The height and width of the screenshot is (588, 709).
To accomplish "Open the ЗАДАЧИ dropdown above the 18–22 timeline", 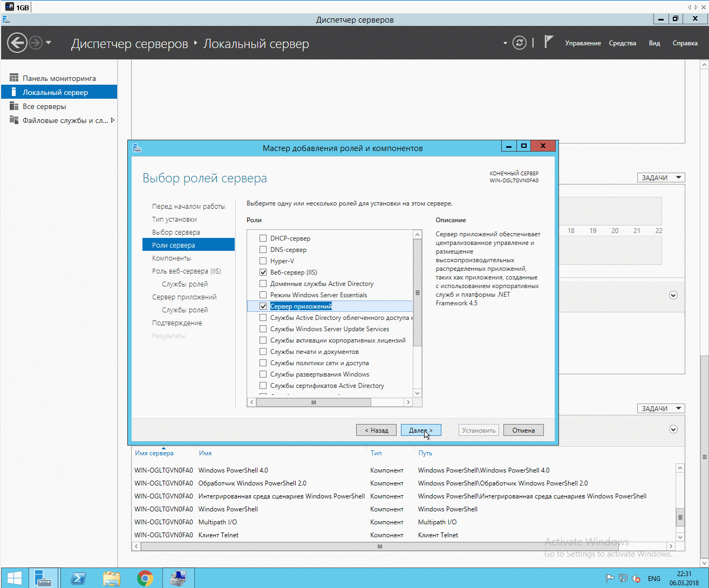I will tap(660, 177).
